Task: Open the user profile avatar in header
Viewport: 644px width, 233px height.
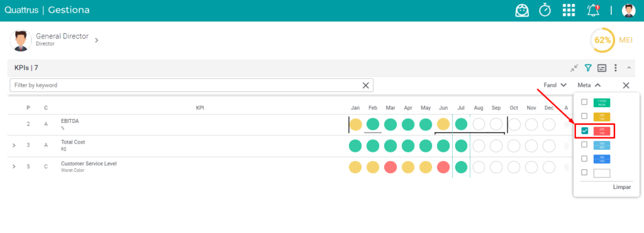Action: [x=629, y=10]
